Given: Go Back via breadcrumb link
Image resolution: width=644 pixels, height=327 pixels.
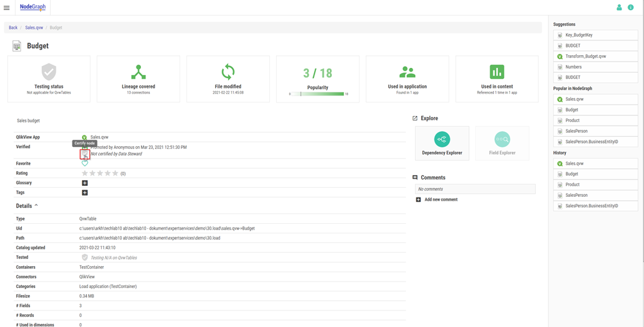Looking at the screenshot, I should click(x=13, y=28).
